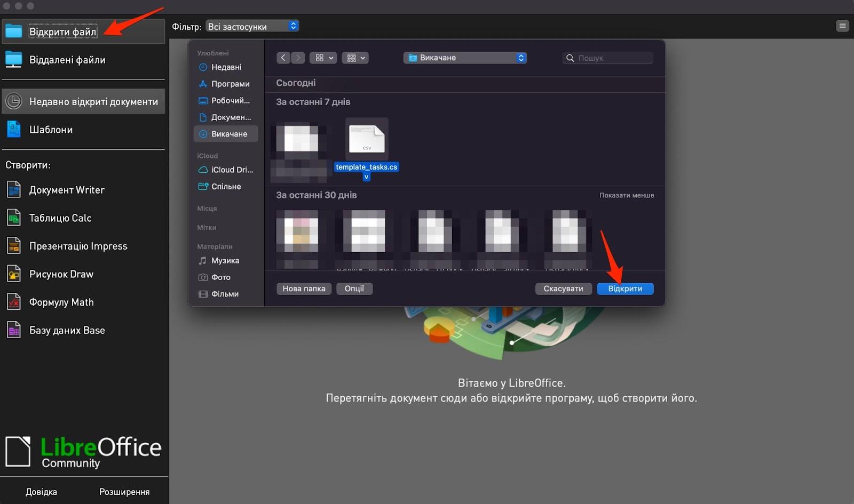Cancel the file dialog
Screen dimensions: 854x504
point(563,289)
